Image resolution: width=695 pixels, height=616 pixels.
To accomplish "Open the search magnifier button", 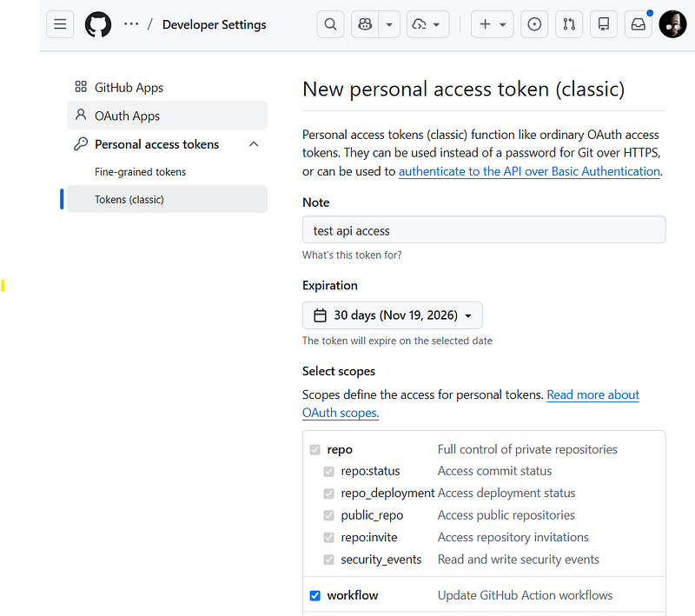I will pos(330,24).
